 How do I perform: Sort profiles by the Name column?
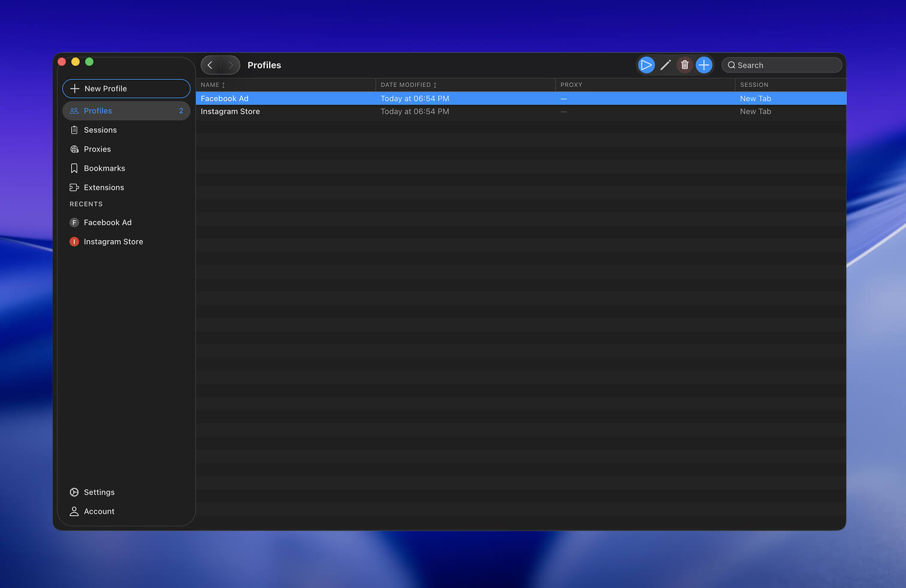pyautogui.click(x=212, y=84)
